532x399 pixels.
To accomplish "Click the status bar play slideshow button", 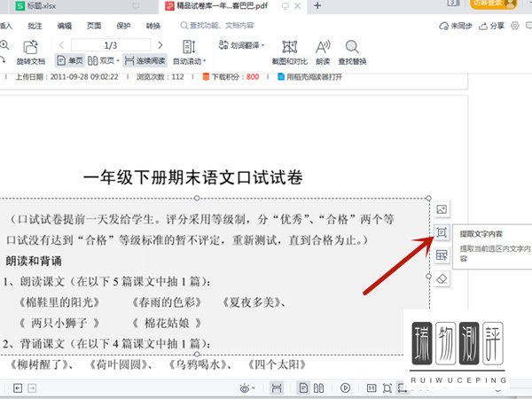I will tap(345, 387).
